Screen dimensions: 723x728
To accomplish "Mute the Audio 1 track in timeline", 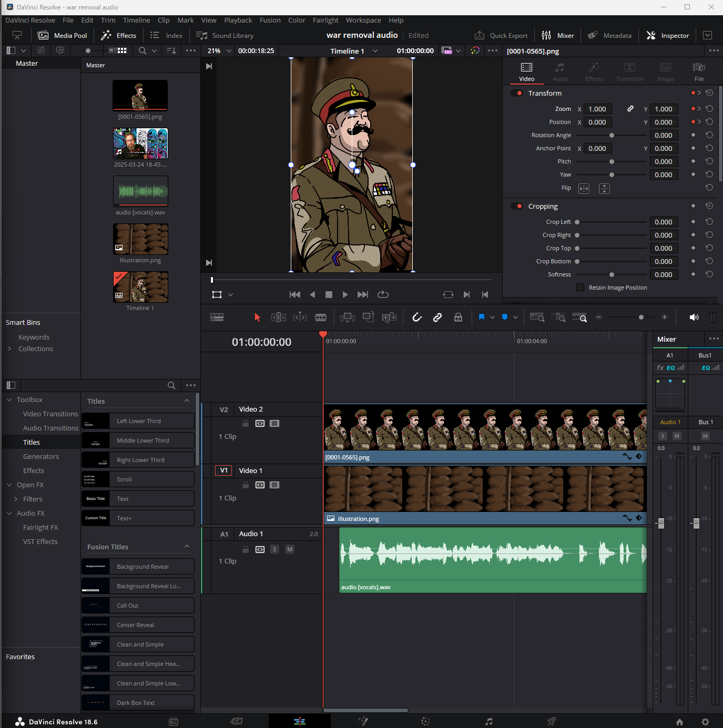I will coord(289,549).
